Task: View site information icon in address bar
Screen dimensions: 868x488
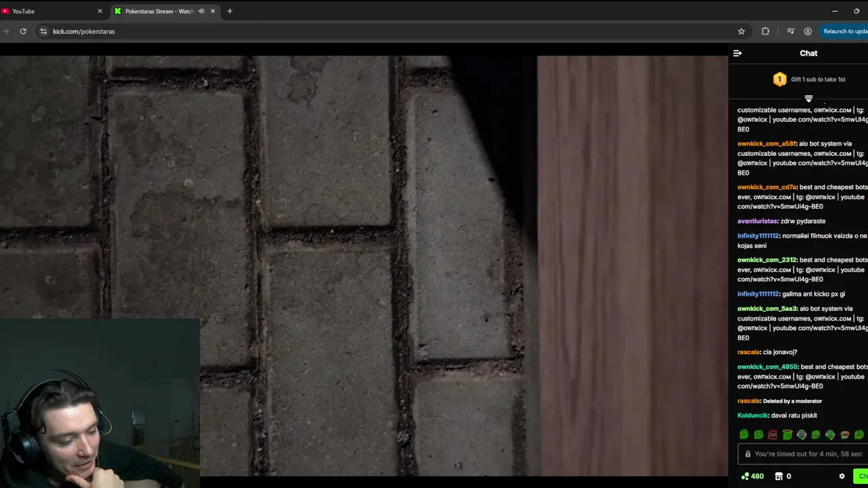Action: 43,31
